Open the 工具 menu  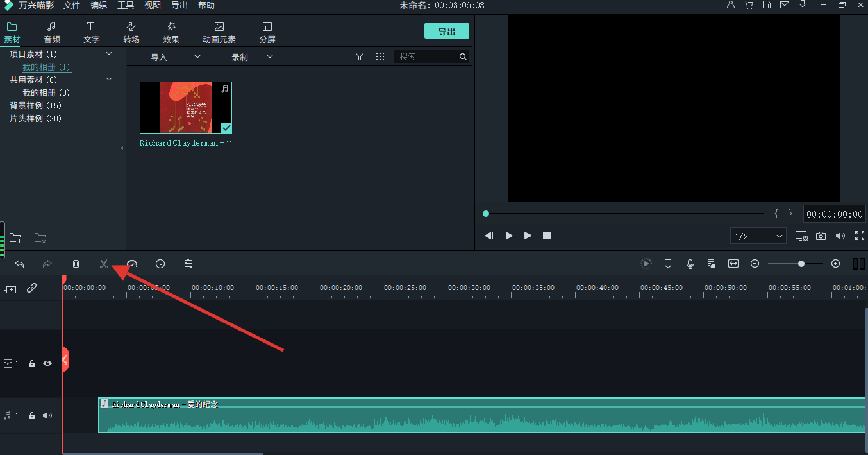point(126,5)
